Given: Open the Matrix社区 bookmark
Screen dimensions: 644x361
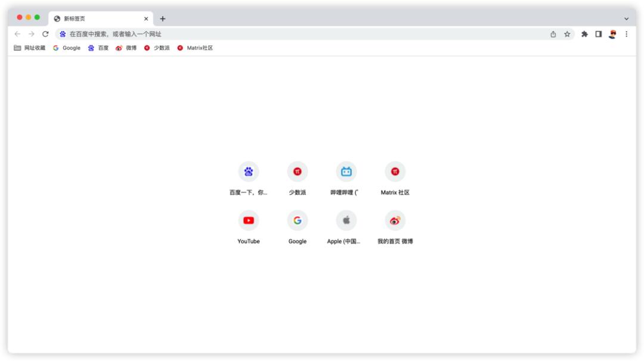Looking at the screenshot, I should (x=195, y=48).
